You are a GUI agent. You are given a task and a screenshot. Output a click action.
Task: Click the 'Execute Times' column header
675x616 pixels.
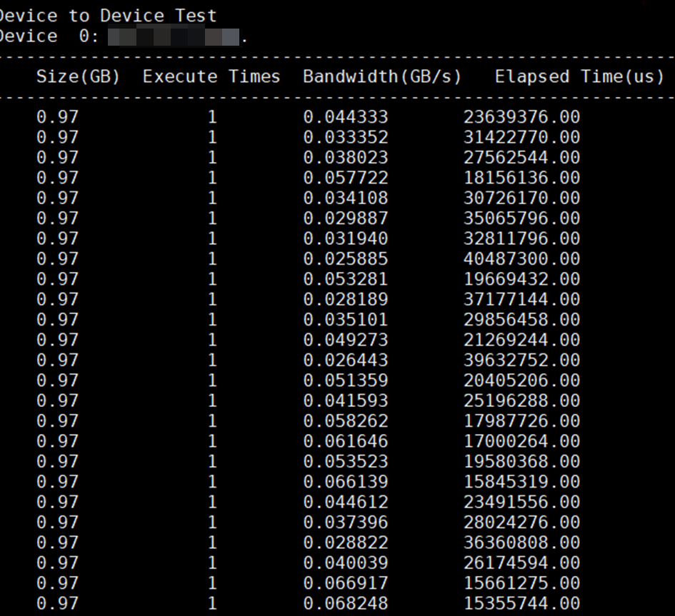click(211, 76)
